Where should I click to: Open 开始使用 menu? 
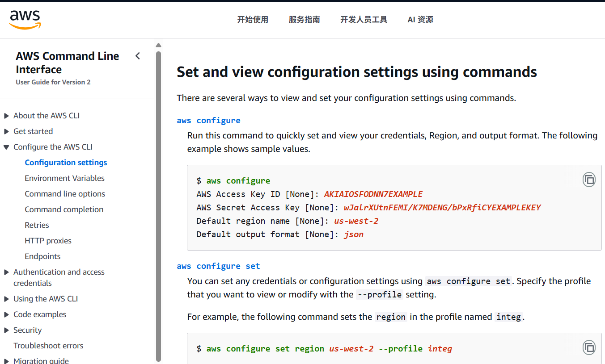[x=253, y=20]
